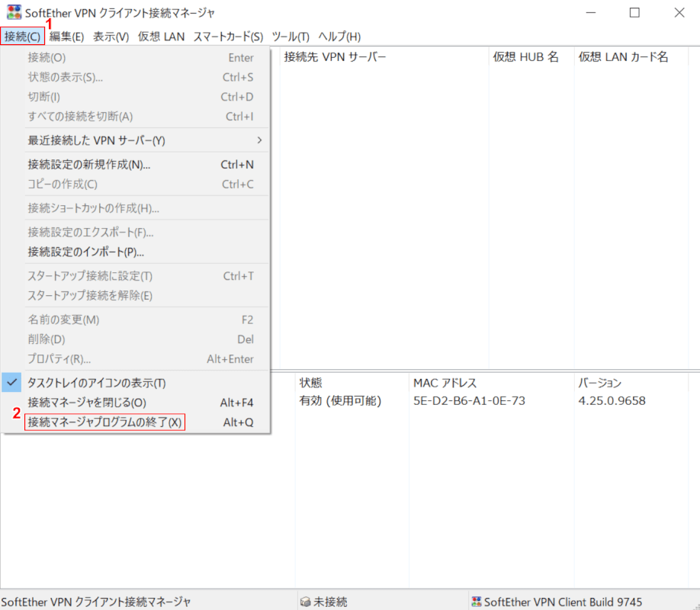Choose 接続設定のインポート(P)... from menu
Viewport: 700px width, 610px height.
pyautogui.click(x=86, y=252)
